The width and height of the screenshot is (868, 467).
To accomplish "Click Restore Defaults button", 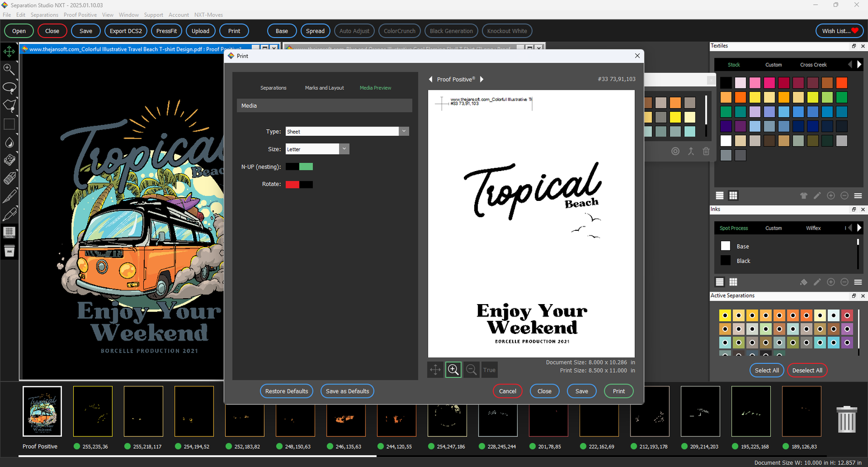I will coord(286,391).
